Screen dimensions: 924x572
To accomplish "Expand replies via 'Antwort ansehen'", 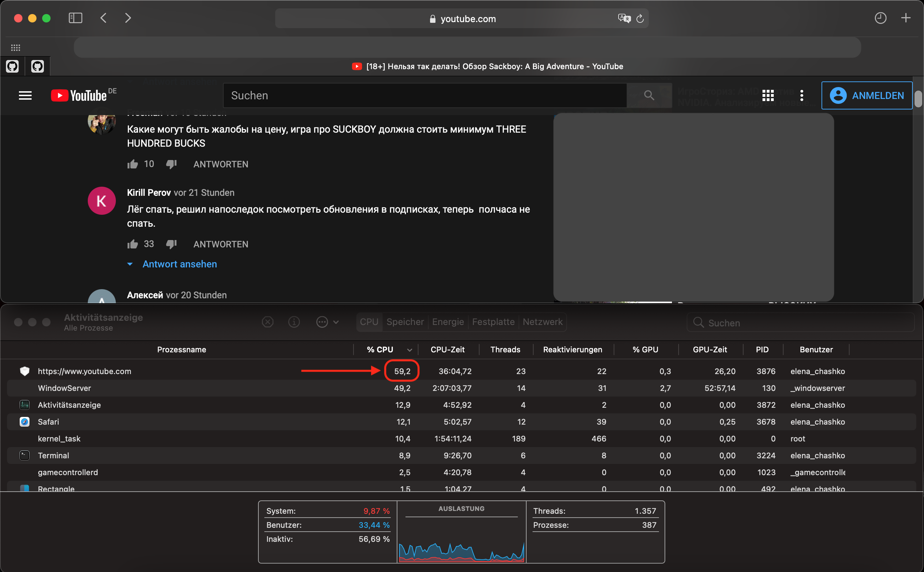I will 179,264.
